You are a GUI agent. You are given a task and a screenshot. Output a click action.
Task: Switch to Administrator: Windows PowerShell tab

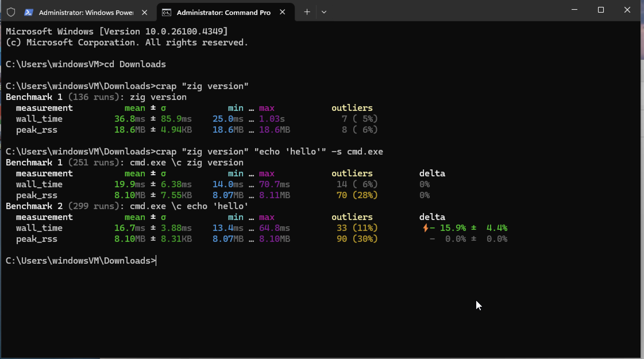tap(86, 12)
